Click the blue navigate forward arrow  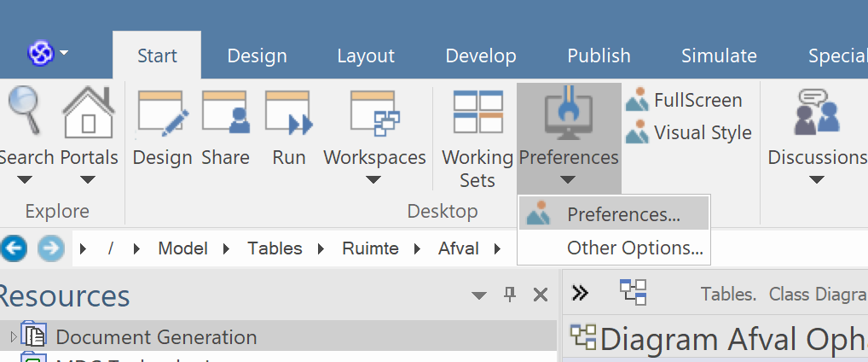click(50, 248)
